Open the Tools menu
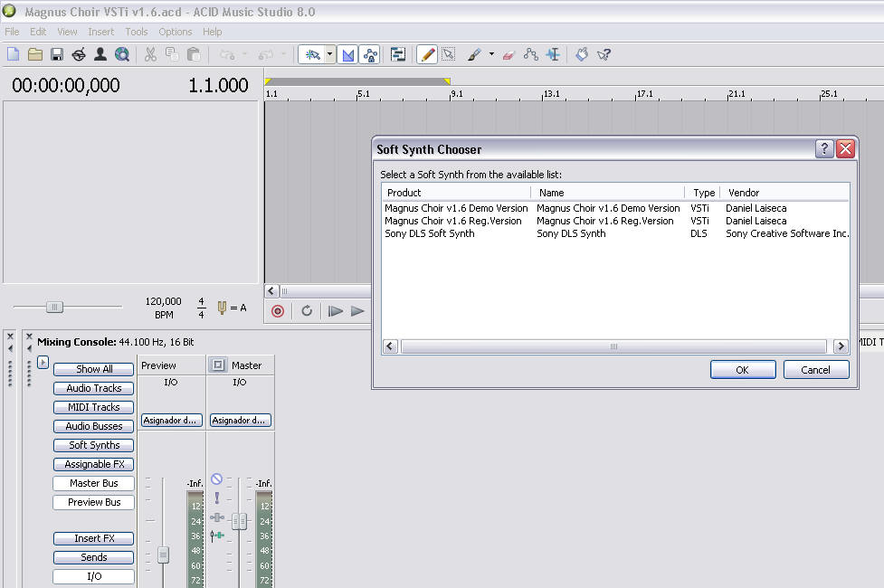 (137, 32)
